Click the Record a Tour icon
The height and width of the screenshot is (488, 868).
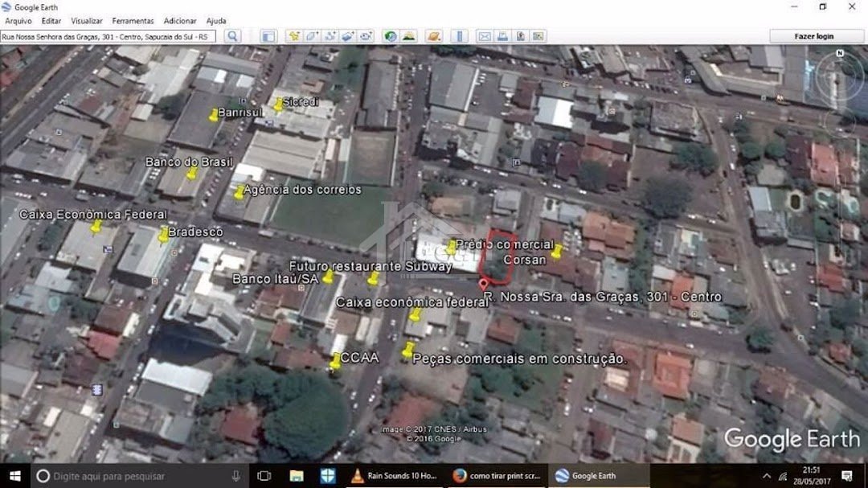coord(366,36)
